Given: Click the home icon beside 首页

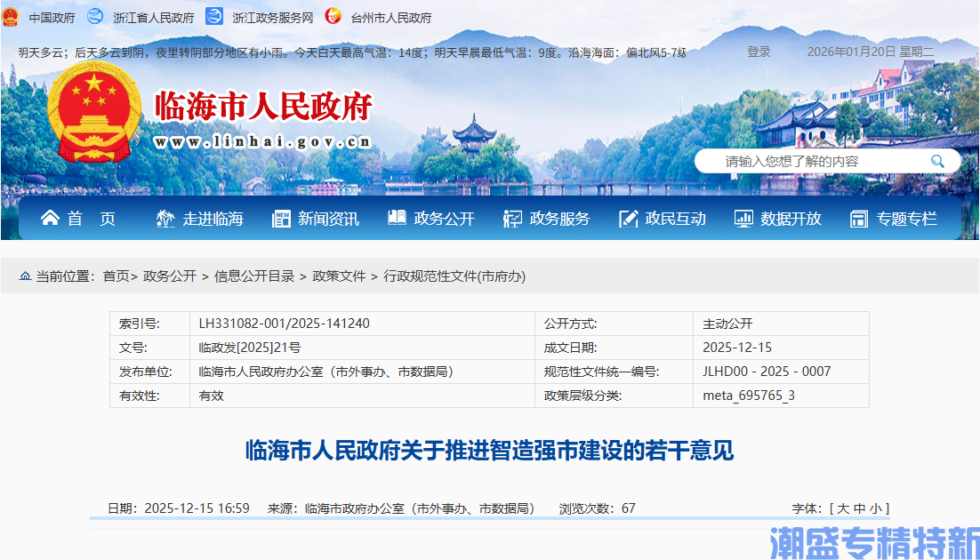Looking at the screenshot, I should tap(49, 218).
